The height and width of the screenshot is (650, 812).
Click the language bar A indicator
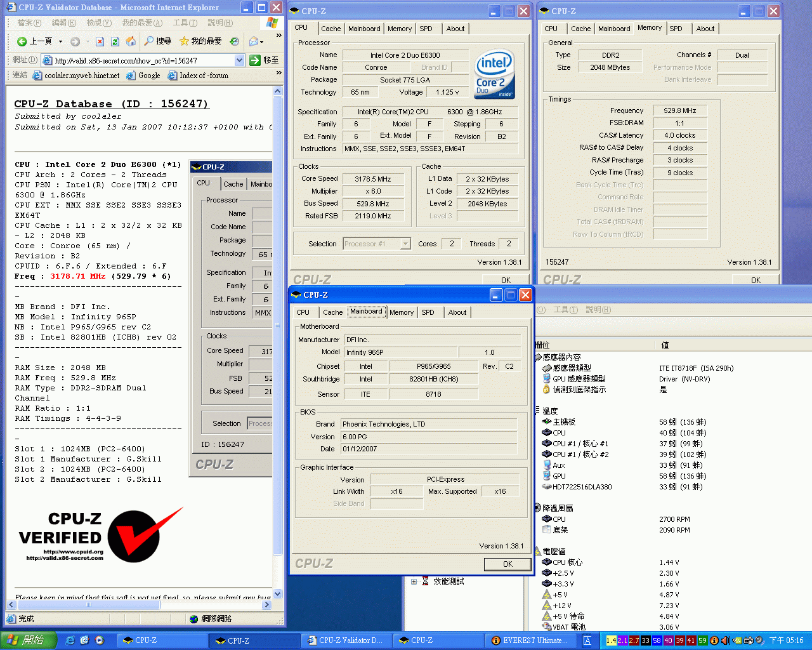pyautogui.click(x=587, y=640)
